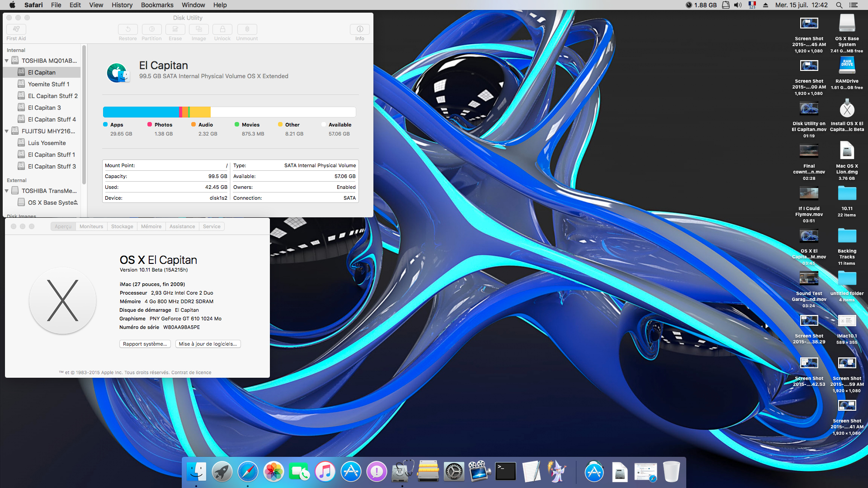Click the Partition toolbar icon
This screenshot has height=488, width=868.
tap(151, 29)
